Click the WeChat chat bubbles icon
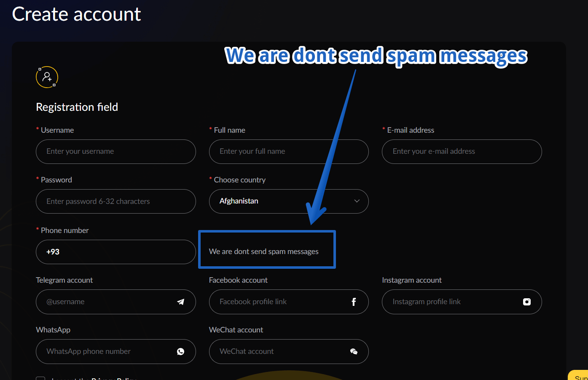This screenshot has height=380, width=588. point(354,351)
